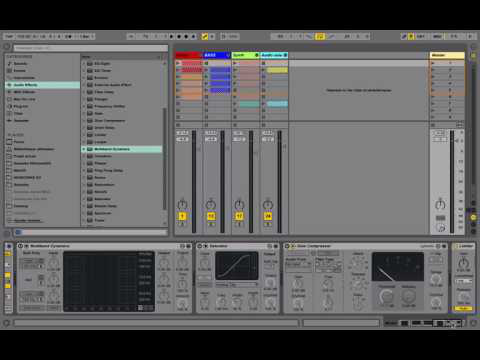Turn off the Multiband Dynamics device activator
This screenshot has height=360, width=480.
pos(20,246)
